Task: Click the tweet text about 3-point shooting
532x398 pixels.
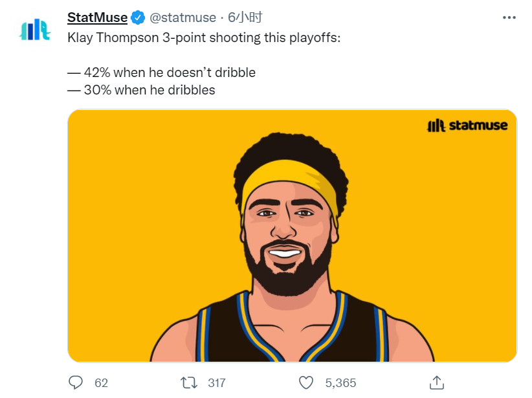Action: (x=204, y=38)
